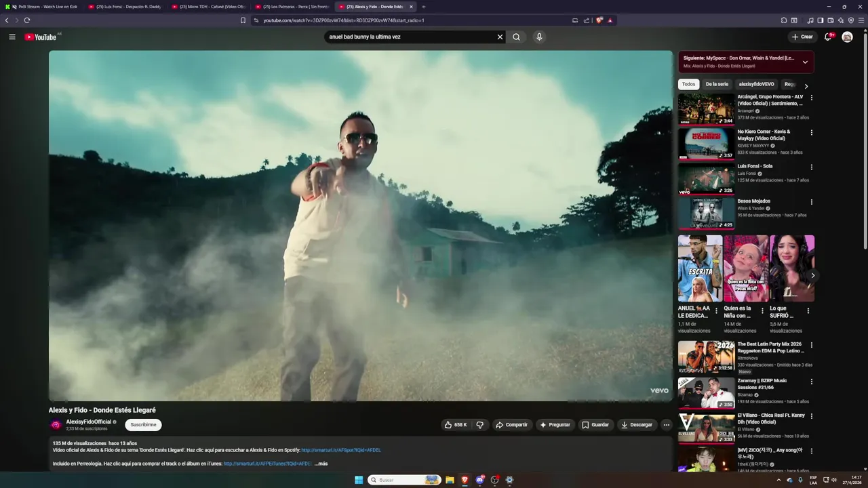Show next Shorts with arrow
The image size is (868, 488).
pyautogui.click(x=812, y=275)
